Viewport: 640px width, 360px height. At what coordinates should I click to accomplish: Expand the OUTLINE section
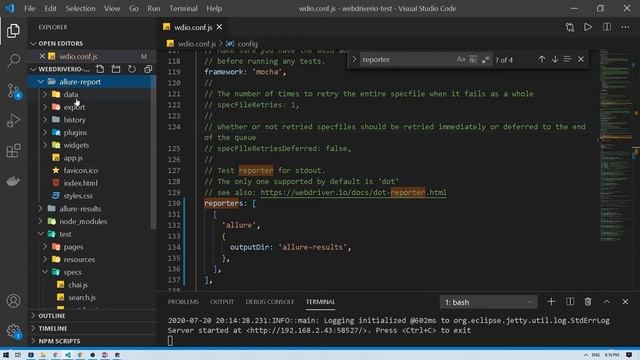[92, 316]
